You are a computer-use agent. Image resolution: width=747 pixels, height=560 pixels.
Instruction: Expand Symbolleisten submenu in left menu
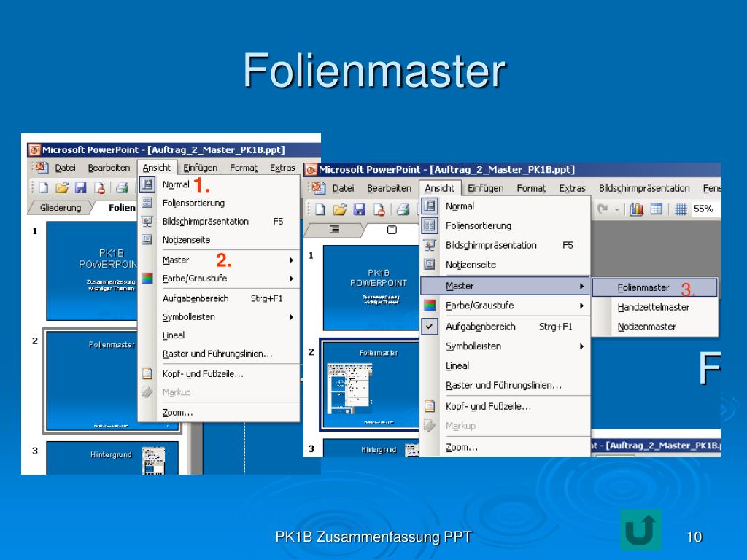291,316
